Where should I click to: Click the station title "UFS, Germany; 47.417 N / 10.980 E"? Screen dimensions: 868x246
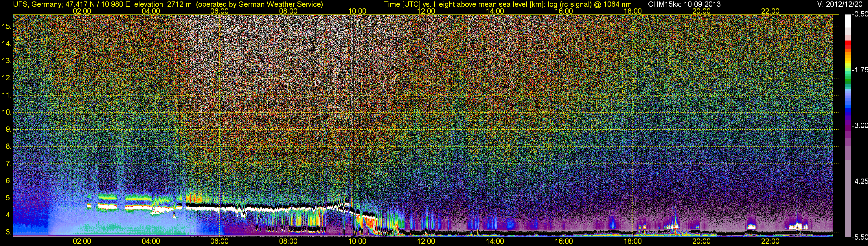tap(72, 4)
